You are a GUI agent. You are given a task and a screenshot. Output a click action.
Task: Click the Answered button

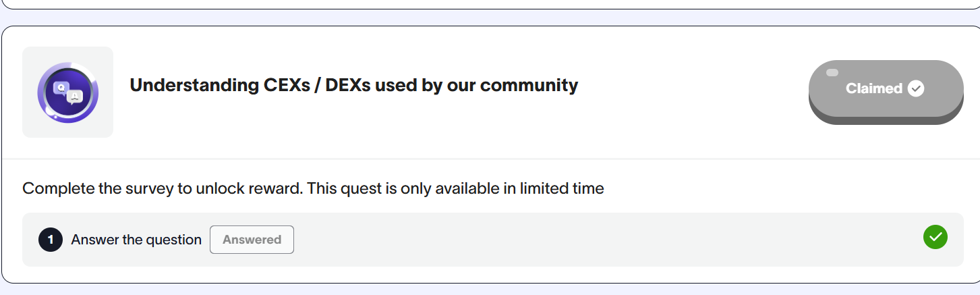[252, 240]
